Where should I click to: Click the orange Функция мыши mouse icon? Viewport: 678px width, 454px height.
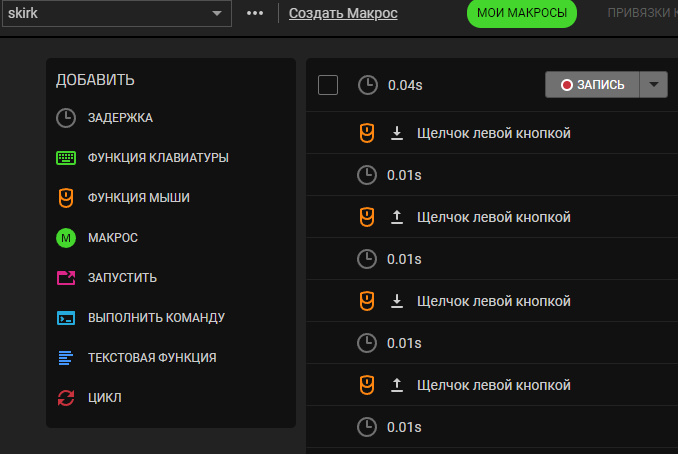(66, 198)
